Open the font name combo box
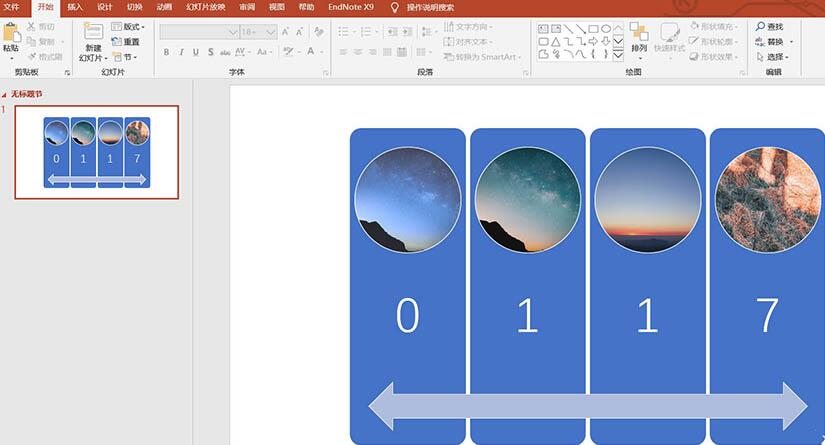 (199, 32)
